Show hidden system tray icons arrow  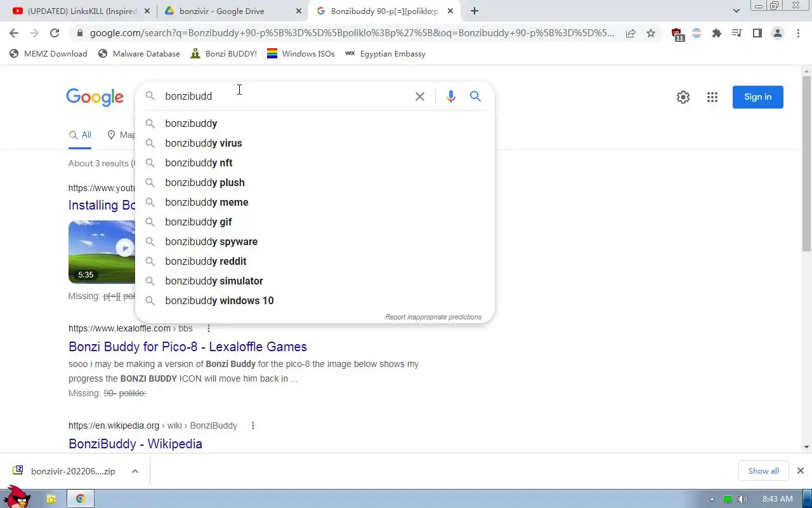coord(712,499)
